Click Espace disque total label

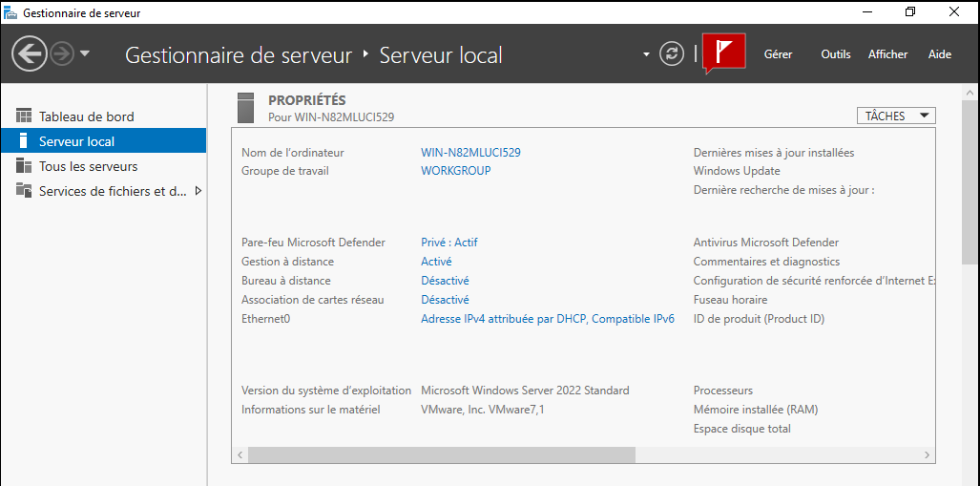pyautogui.click(x=741, y=429)
